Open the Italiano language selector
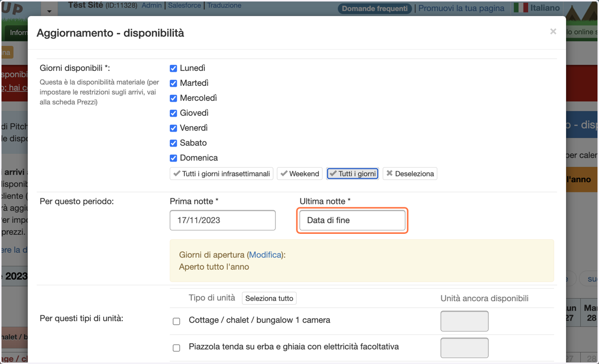Screen dimensions: 599x364 click(545, 8)
